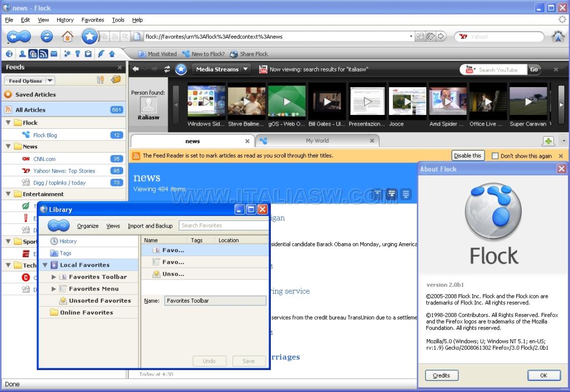Viewport: 570px width, 392px height.
Task: Collapse the Entertainment feeds folder
Action: pos(8,194)
